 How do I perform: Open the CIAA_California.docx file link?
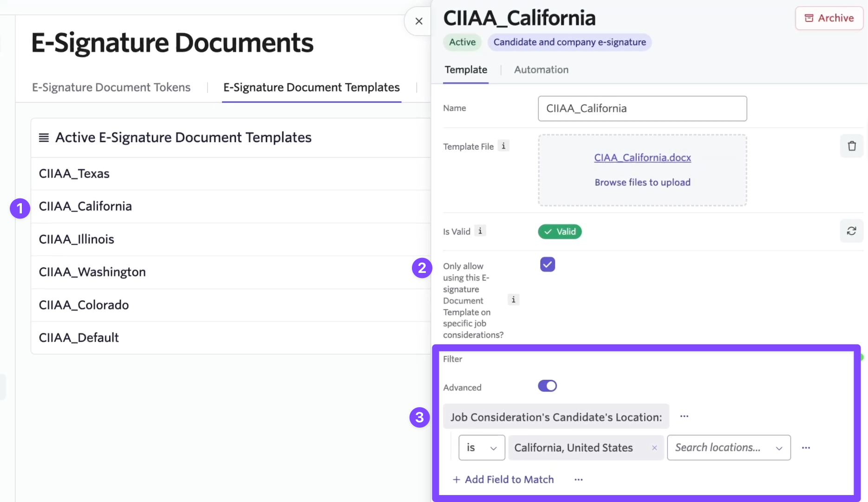tap(642, 158)
